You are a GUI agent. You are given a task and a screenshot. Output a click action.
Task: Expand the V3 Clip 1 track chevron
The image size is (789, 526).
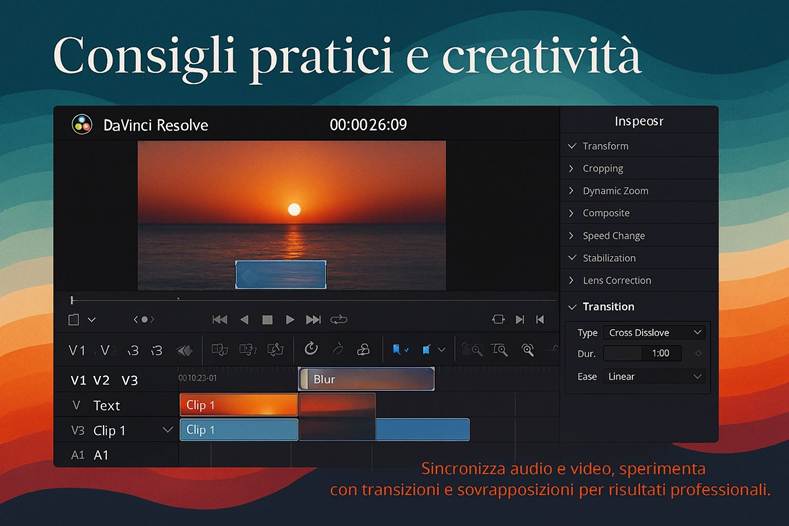[x=168, y=430]
